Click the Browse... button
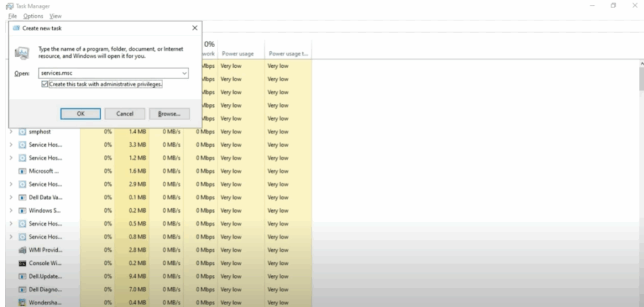Viewport: 644px width, 307px height. 169,114
